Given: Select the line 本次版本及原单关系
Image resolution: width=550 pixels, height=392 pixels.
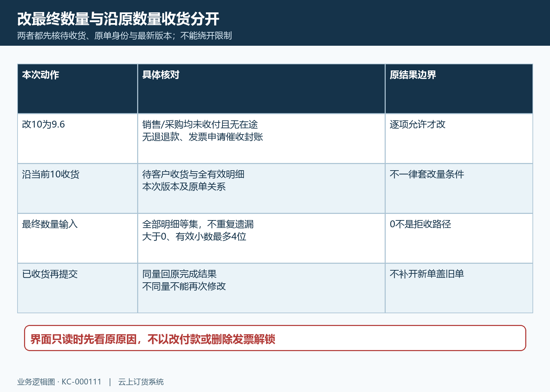Looking at the screenshot, I should point(184,187).
